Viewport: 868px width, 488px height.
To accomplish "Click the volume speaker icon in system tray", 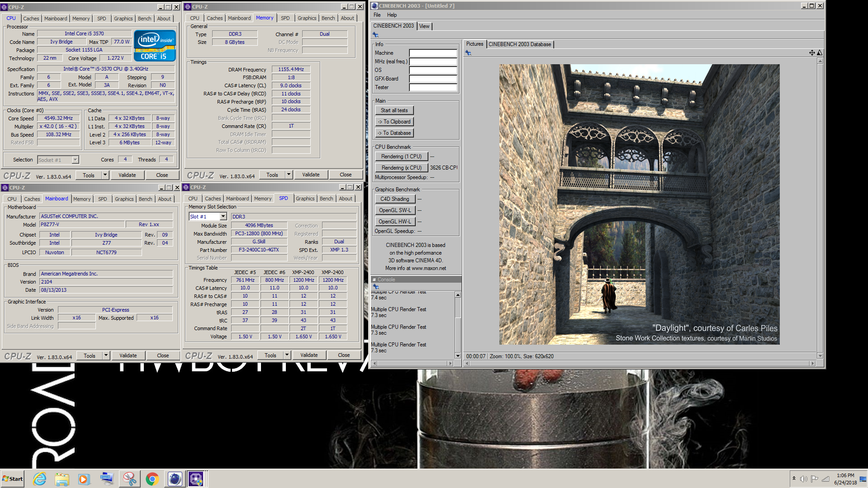I will 803,479.
